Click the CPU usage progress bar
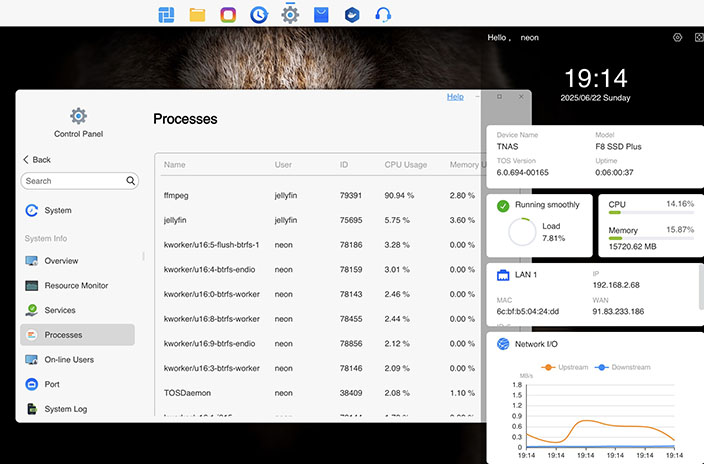Image resolution: width=704 pixels, height=464 pixels. pos(651,212)
